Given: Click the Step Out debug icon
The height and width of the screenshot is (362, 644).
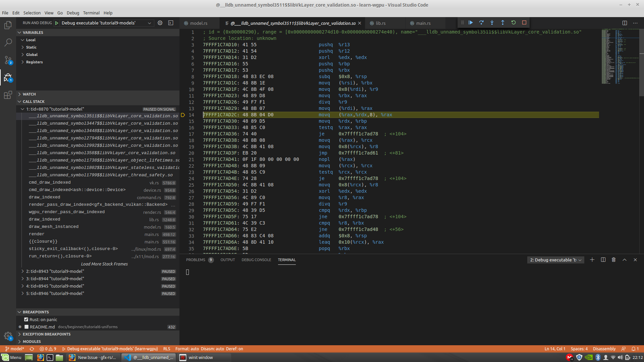Looking at the screenshot, I should 503,22.
